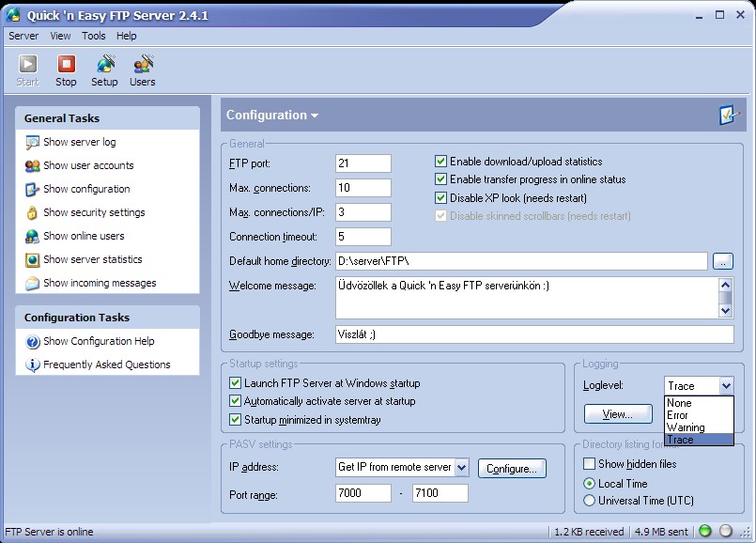The image size is (756, 543).
Task: Click the Show server log icon
Action: (32, 142)
